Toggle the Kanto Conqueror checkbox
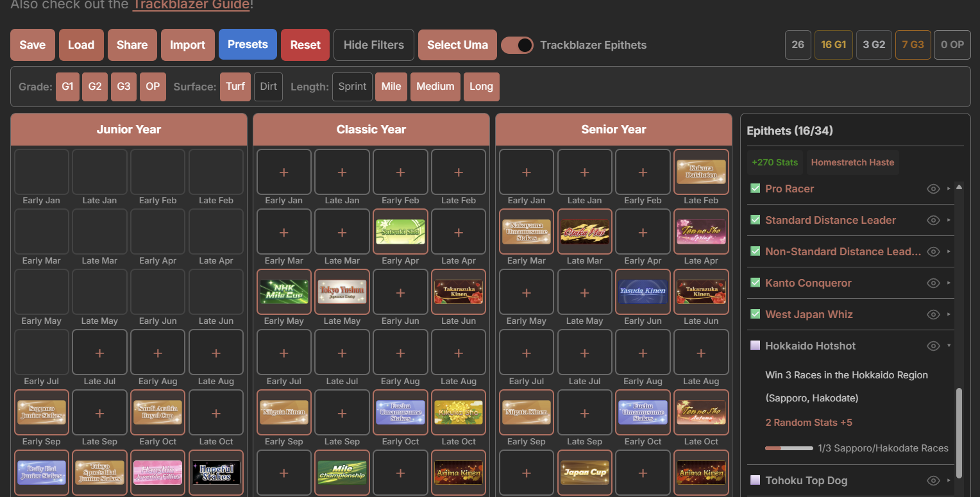980x497 pixels. [x=756, y=283]
